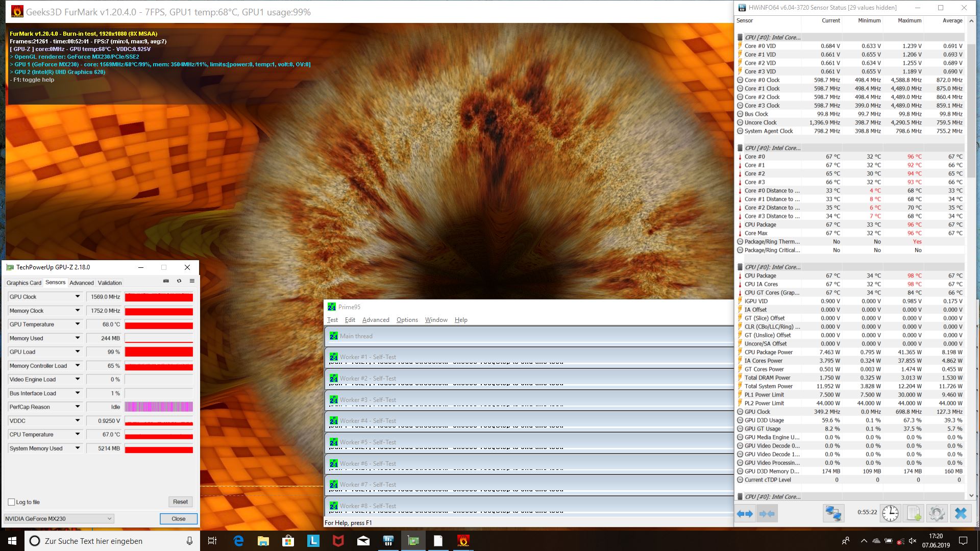Open Prime95 Advanced menu
980x551 pixels.
coord(376,320)
